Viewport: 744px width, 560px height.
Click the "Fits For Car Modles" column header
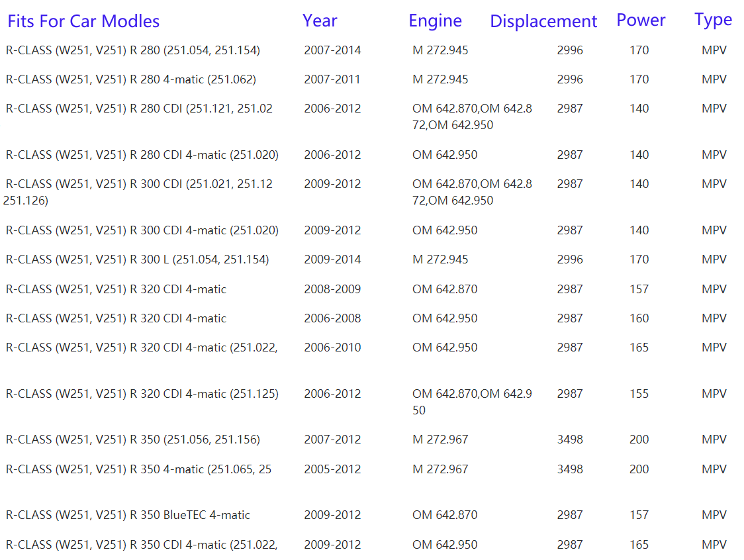coord(83,21)
